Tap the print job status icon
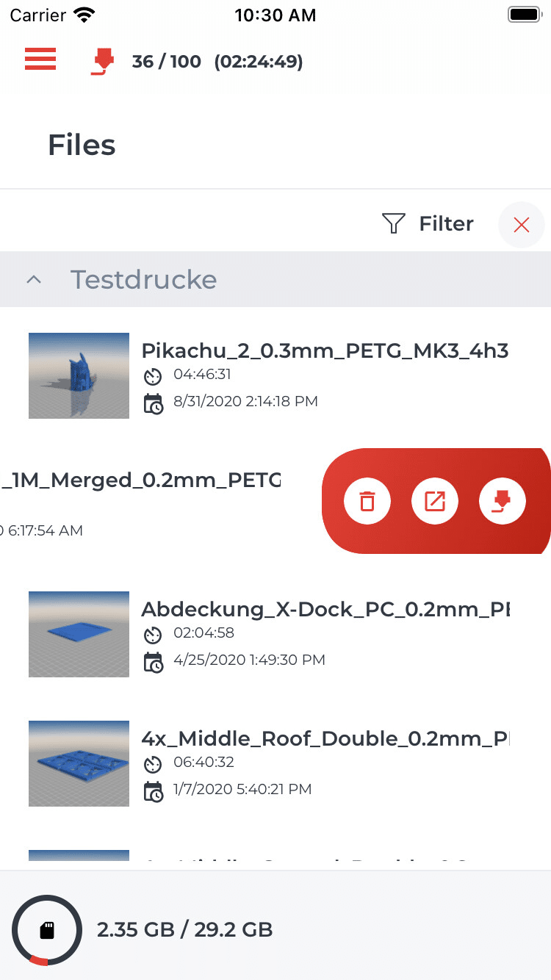 click(103, 62)
